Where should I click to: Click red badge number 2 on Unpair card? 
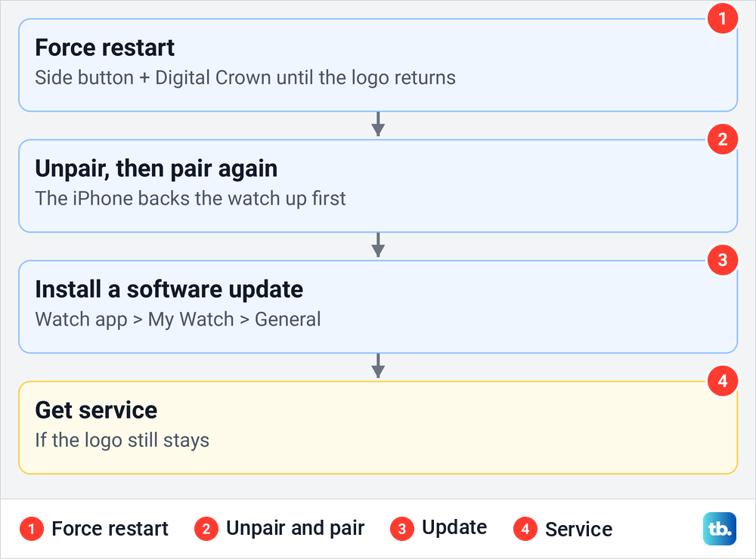point(722,139)
